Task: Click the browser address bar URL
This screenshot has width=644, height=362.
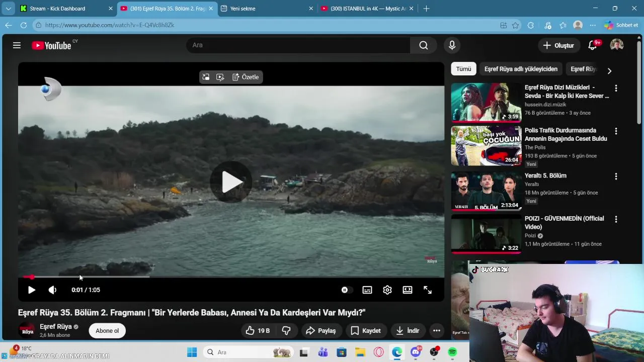Action: coord(110,25)
